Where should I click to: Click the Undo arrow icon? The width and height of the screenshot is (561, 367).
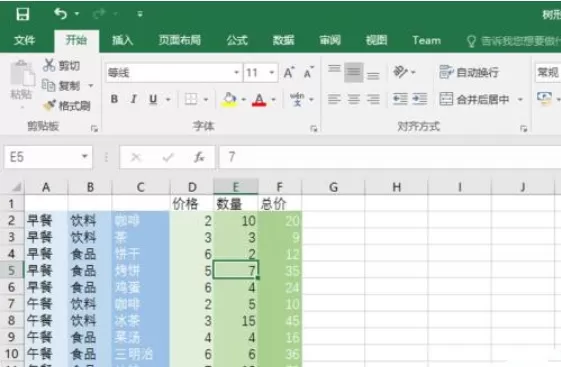[61, 14]
